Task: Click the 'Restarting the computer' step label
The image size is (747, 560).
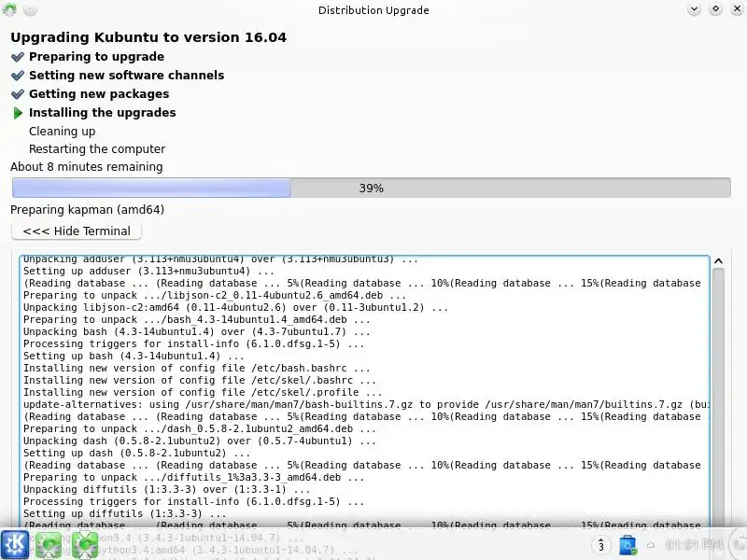Action: [x=97, y=149]
